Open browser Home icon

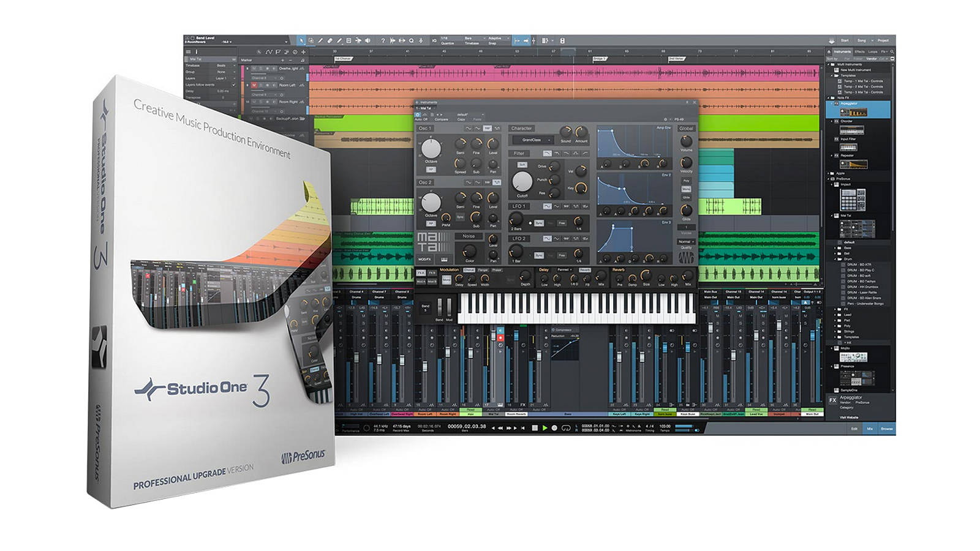(x=829, y=52)
